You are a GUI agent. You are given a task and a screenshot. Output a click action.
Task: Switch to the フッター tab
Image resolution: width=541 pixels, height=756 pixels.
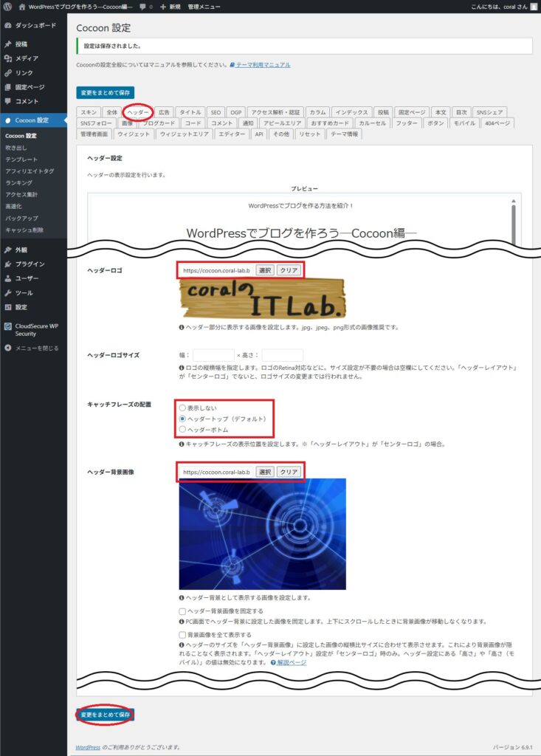tap(407, 123)
